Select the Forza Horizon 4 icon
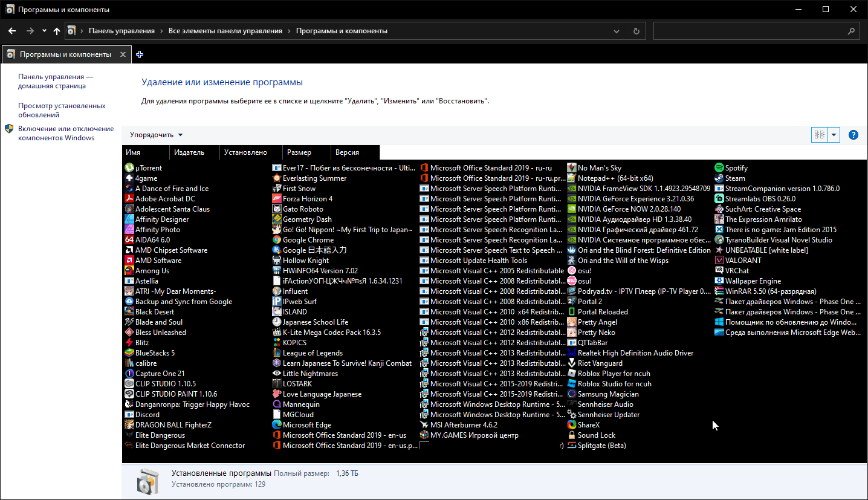The height and width of the screenshot is (500, 868). pos(277,199)
